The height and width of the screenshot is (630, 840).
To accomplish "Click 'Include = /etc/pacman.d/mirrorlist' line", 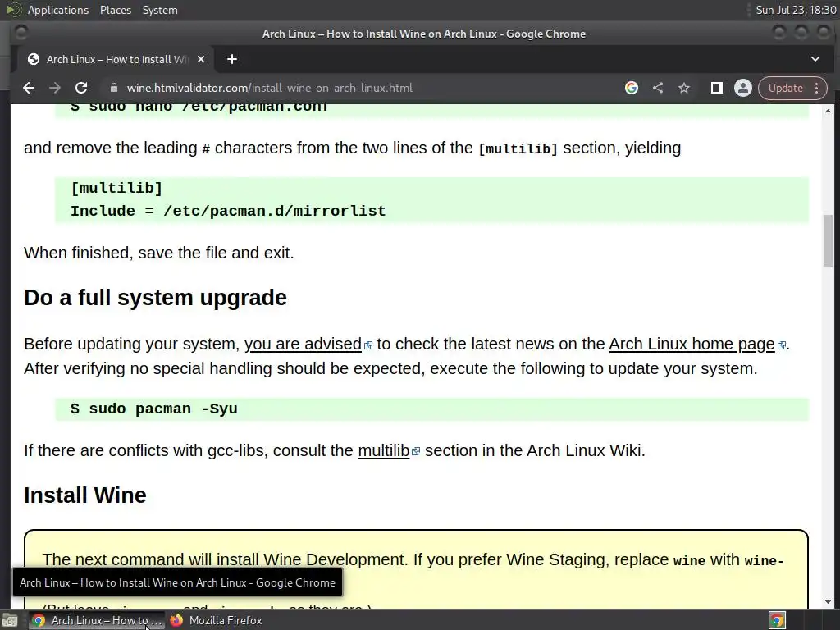I will coord(228,211).
